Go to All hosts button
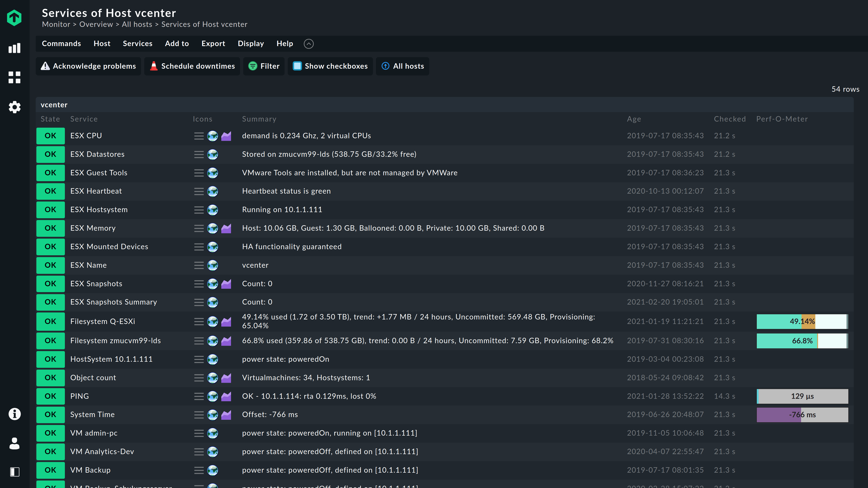This screenshot has height=488, width=868. coord(402,66)
